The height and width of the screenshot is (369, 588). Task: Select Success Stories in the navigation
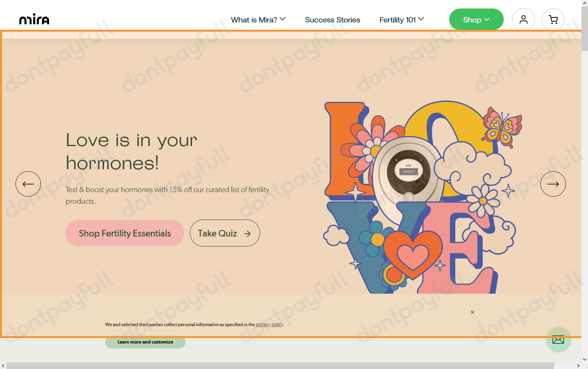332,19
